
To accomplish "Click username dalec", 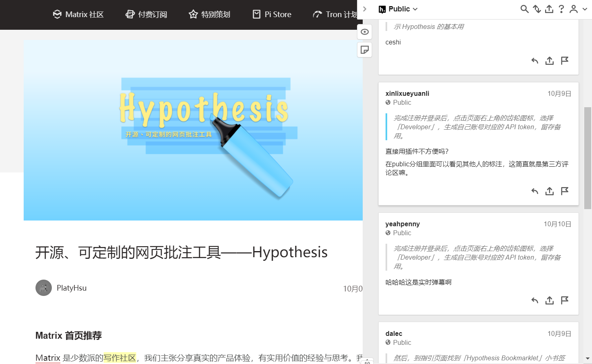I will point(394,333).
